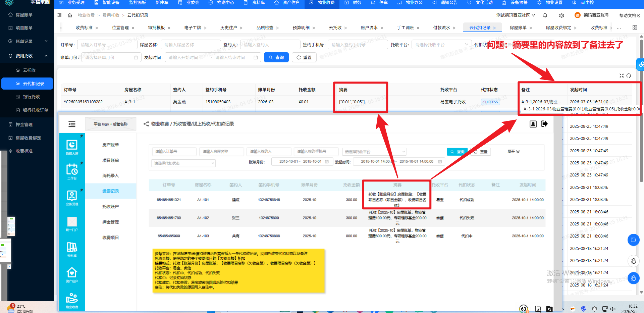The height and width of the screenshot is (313, 644).
Task: Click the notification bell icon
Action: [545, 15]
